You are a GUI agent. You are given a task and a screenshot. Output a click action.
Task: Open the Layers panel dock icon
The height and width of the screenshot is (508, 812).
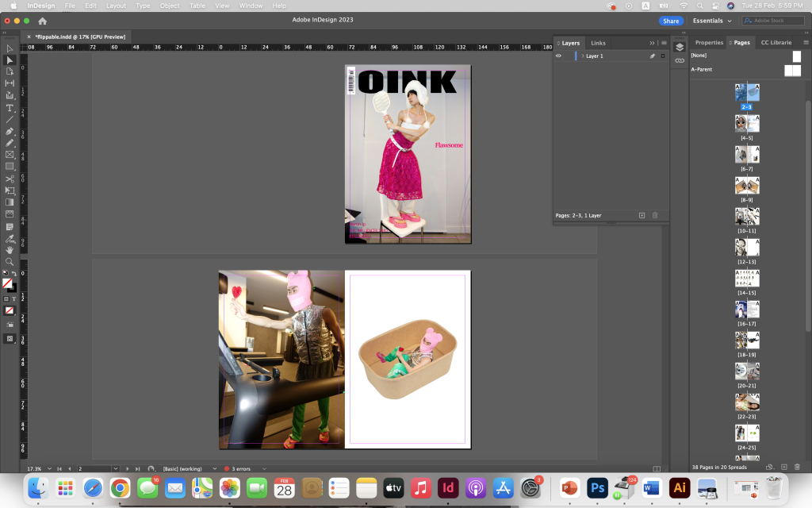[680, 47]
